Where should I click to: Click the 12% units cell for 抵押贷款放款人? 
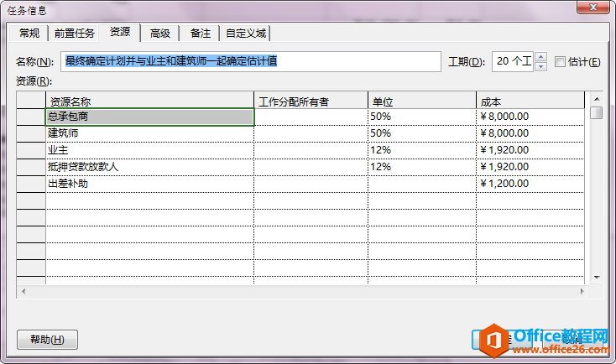click(x=422, y=167)
